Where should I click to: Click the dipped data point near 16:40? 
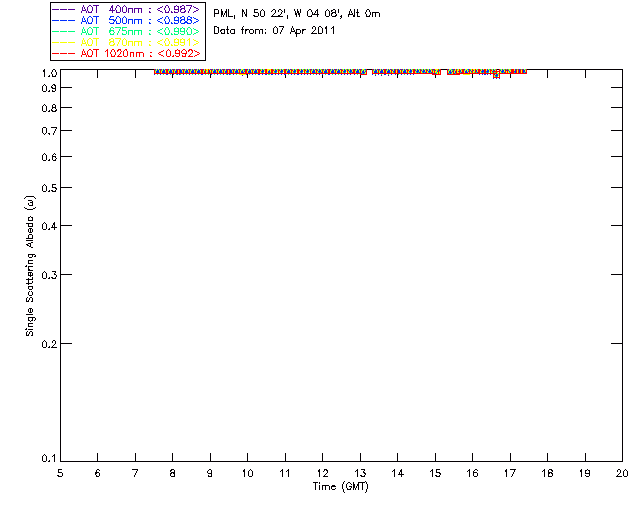(496, 76)
